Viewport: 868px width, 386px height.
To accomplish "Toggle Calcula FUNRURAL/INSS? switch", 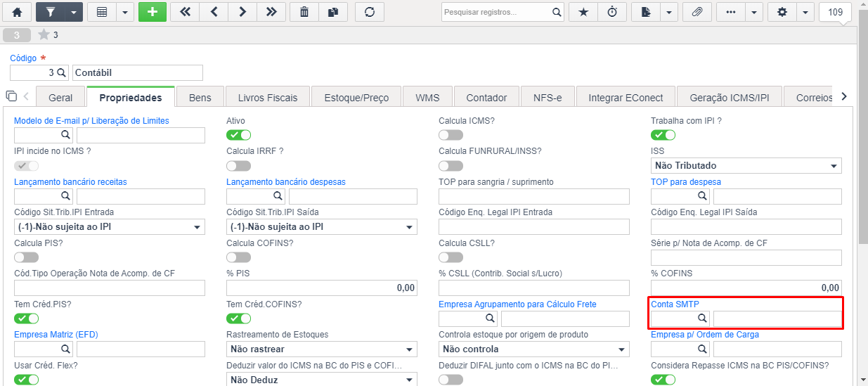I will tap(451, 166).
